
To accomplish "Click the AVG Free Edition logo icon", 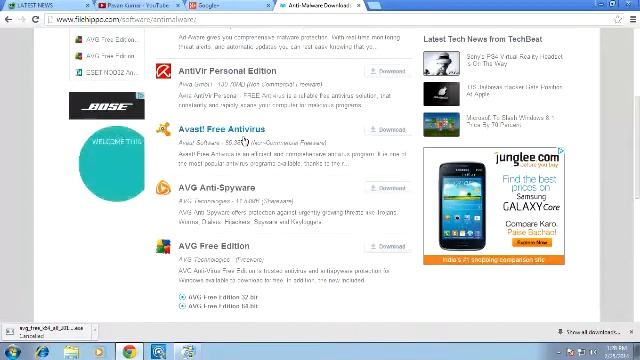I will (163, 247).
